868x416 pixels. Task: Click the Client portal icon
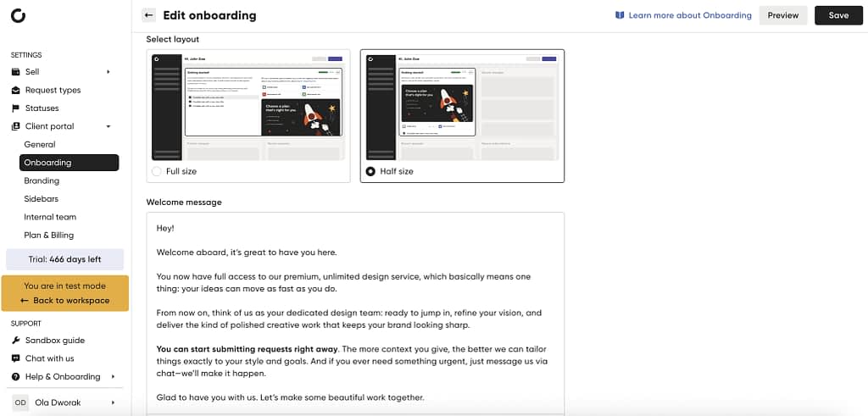click(x=15, y=127)
